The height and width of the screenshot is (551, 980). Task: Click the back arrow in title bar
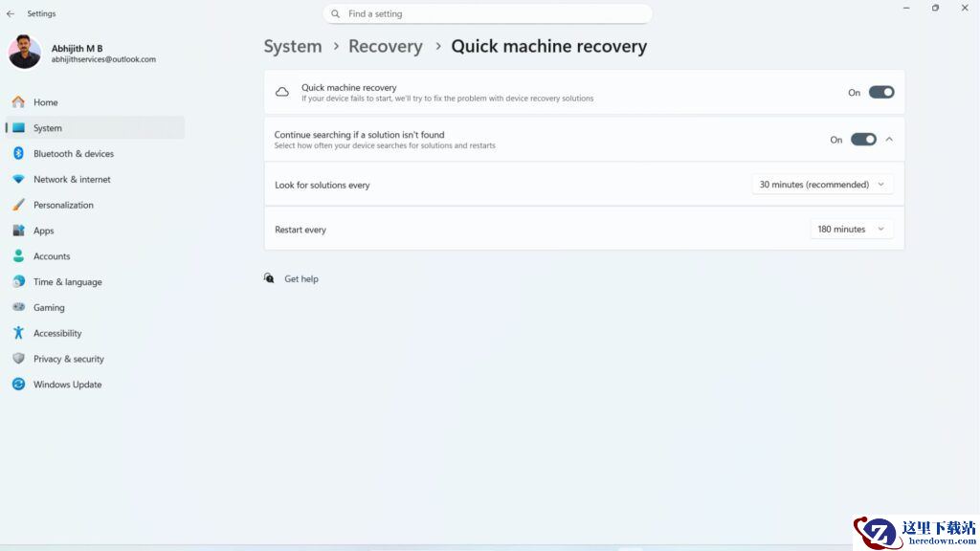coord(11,14)
